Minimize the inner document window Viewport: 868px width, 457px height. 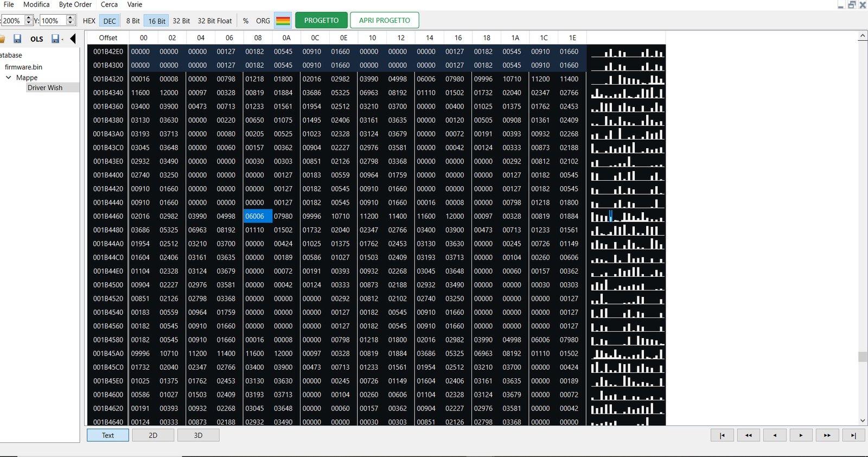841,4
